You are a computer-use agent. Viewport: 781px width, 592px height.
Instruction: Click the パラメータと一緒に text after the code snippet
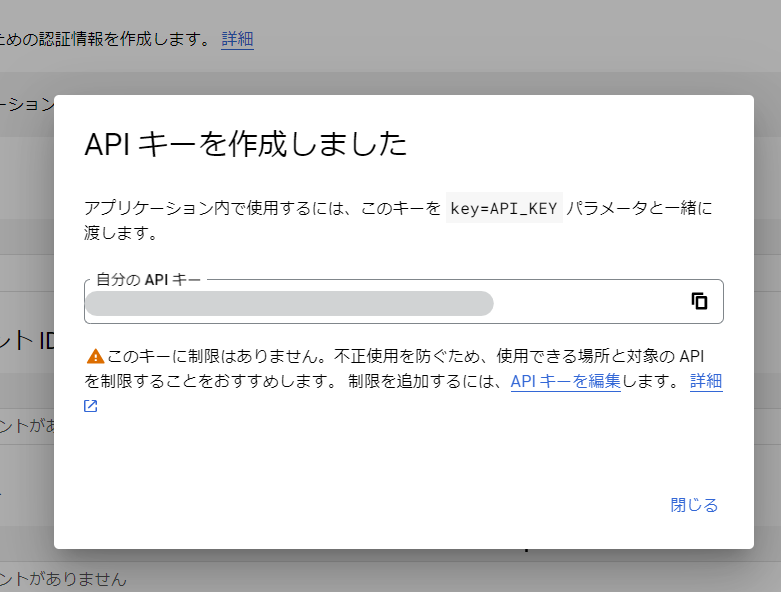[639, 208]
